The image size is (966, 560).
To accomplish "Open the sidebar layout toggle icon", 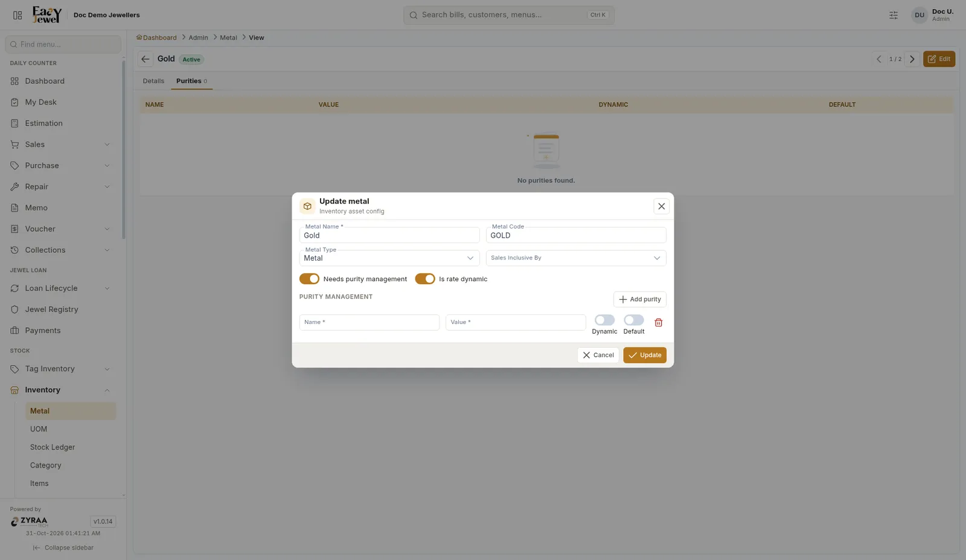I will click(18, 15).
